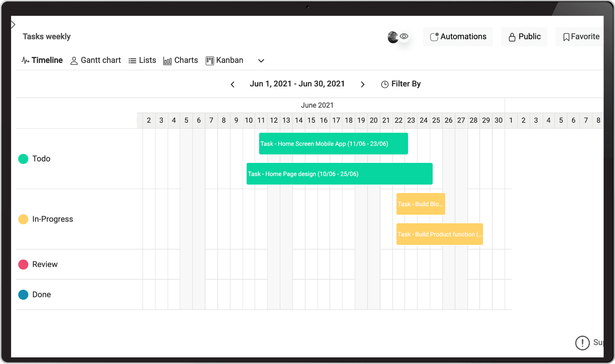The image size is (615, 364).
Task: Open the Home Page design task bar
Action: click(x=339, y=174)
